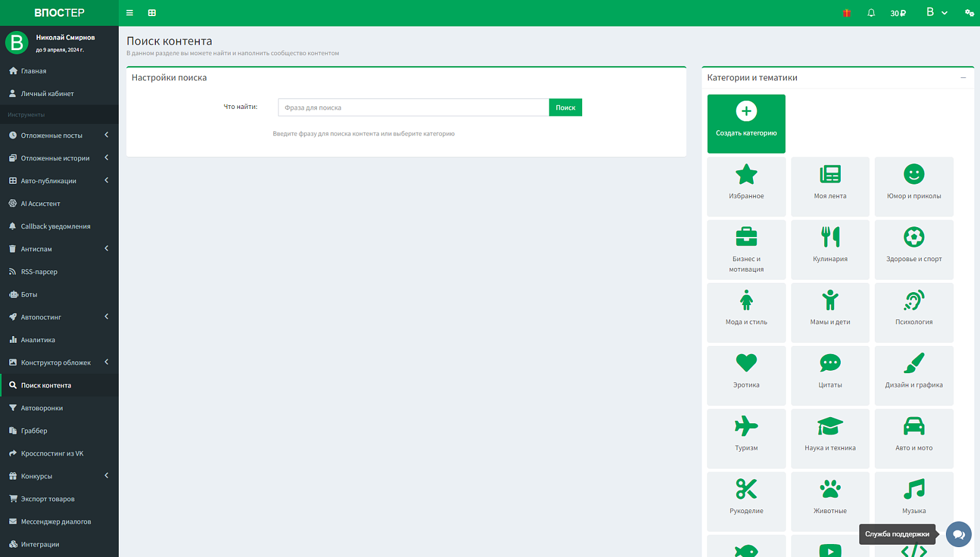980x557 pixels.
Task: Open the profile dropdown next to В
Action: 937,12
